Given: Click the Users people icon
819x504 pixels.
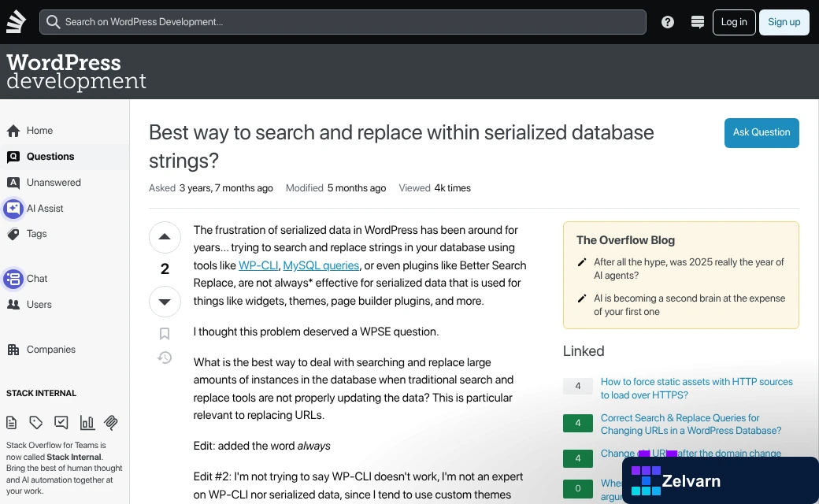Looking at the screenshot, I should pos(13,305).
